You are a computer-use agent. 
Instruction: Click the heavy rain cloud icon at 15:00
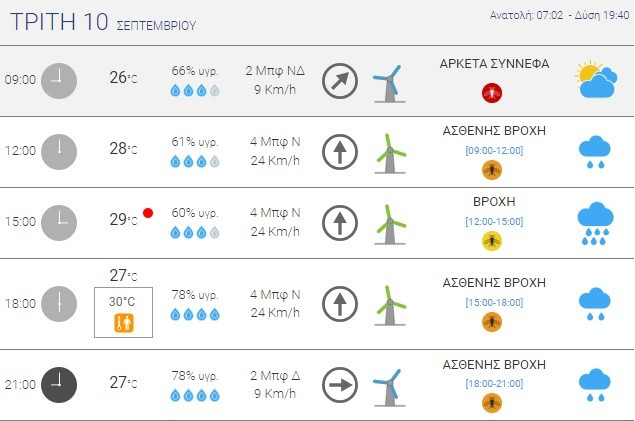coord(595,223)
